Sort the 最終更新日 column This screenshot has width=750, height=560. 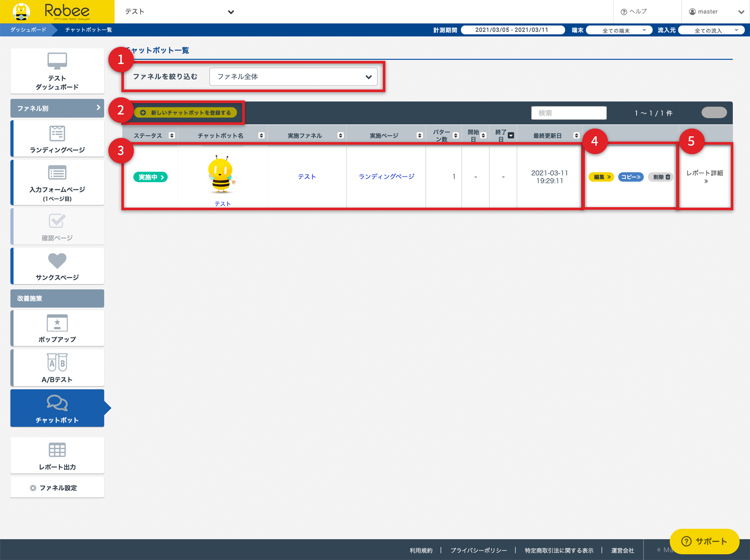(576, 136)
